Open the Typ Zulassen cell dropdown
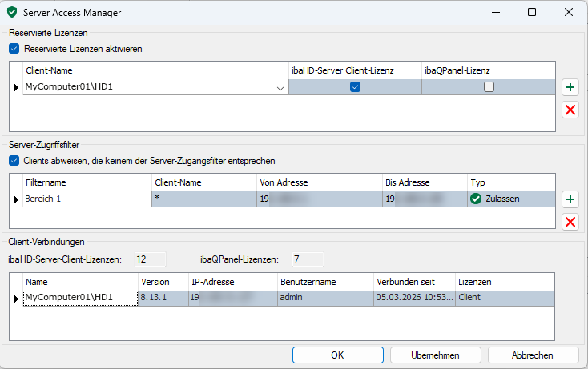 pos(509,199)
